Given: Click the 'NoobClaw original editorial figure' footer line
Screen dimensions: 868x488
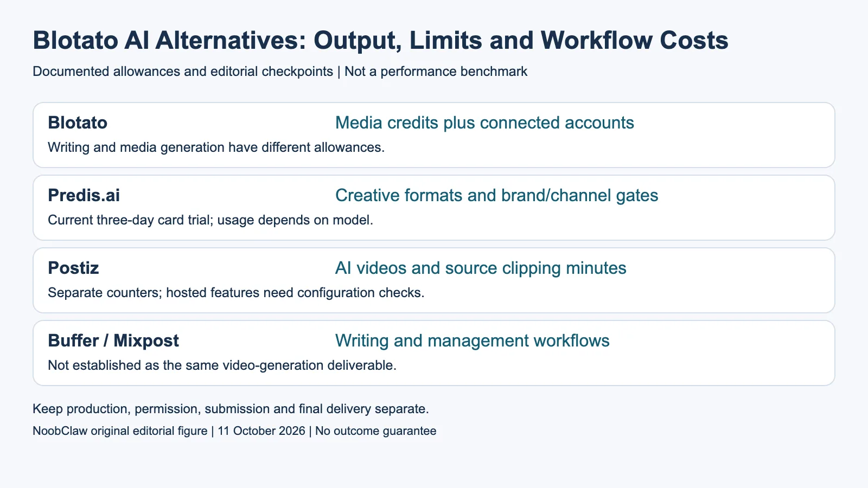Looking at the screenshot, I should click(x=234, y=431).
